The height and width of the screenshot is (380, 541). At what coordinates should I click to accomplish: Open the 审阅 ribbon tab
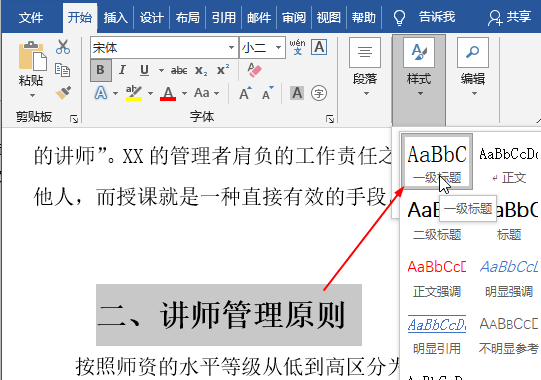pos(294,17)
